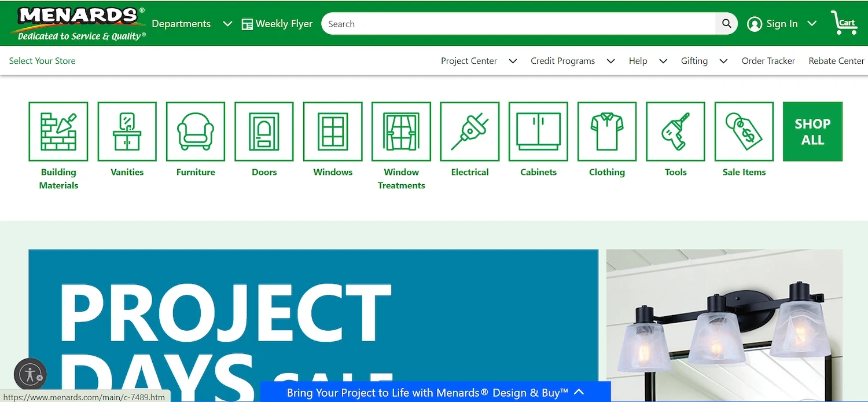Expand the Gifting menu chevron
868x402 pixels.
(723, 61)
